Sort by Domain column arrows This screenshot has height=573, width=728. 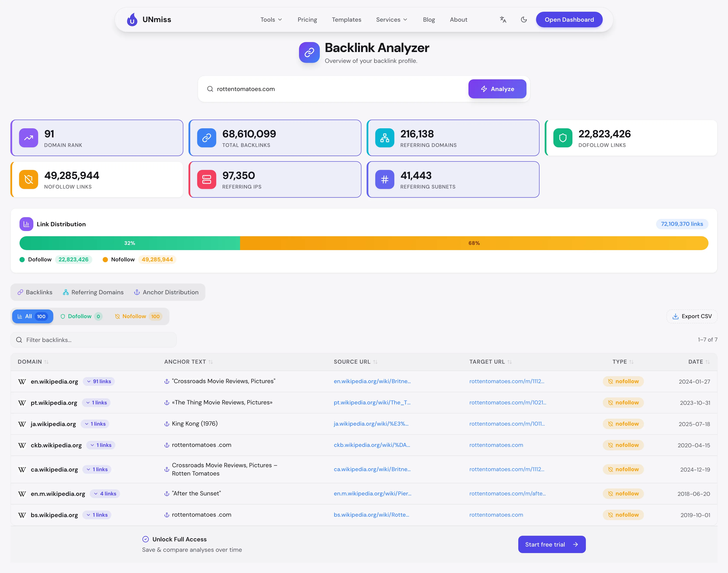click(47, 362)
